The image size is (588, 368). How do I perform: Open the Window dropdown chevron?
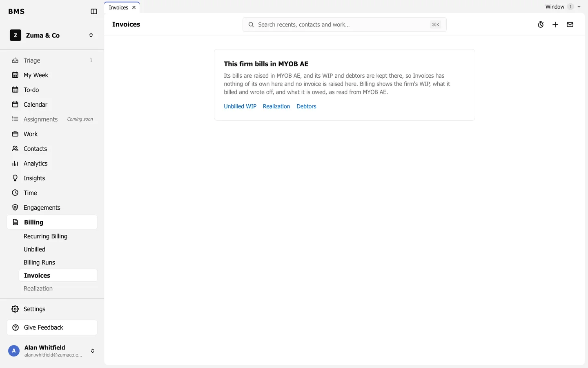pos(579,7)
